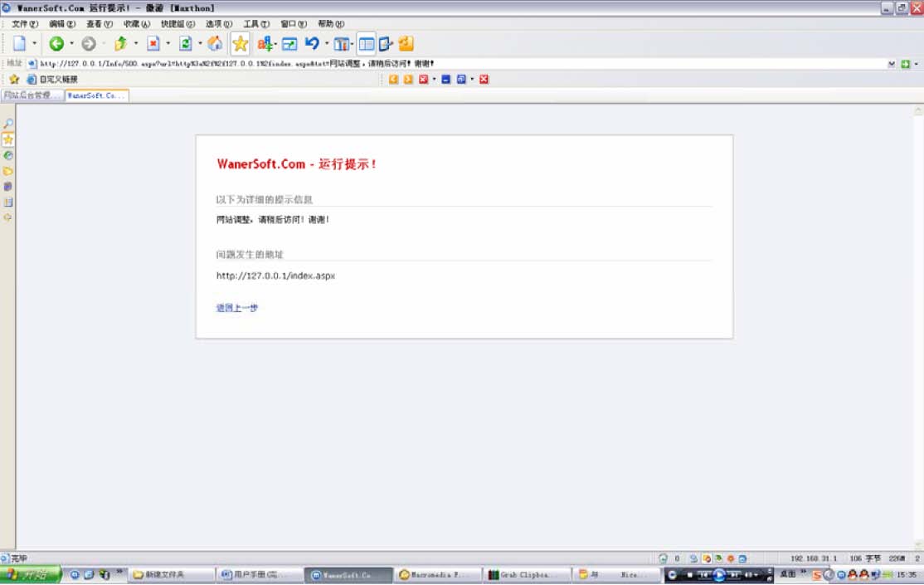924x585 pixels.
Task: Click the orange next-tab arrow icon
Action: [408, 79]
